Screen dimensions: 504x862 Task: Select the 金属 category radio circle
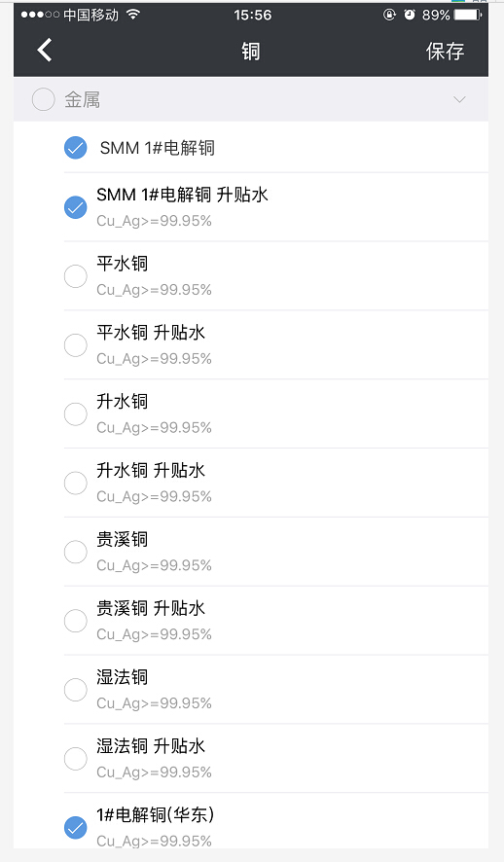point(43,99)
